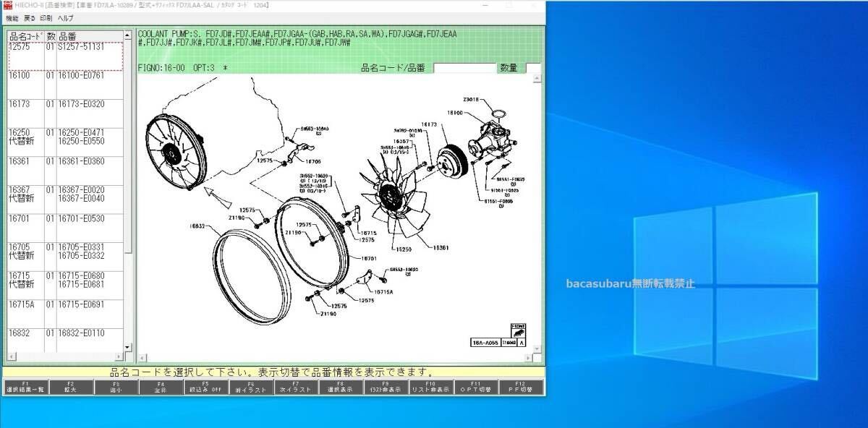Screen dimensions: 868x428
Task: Select list row 12575 S1257-51131
Action: (65, 56)
